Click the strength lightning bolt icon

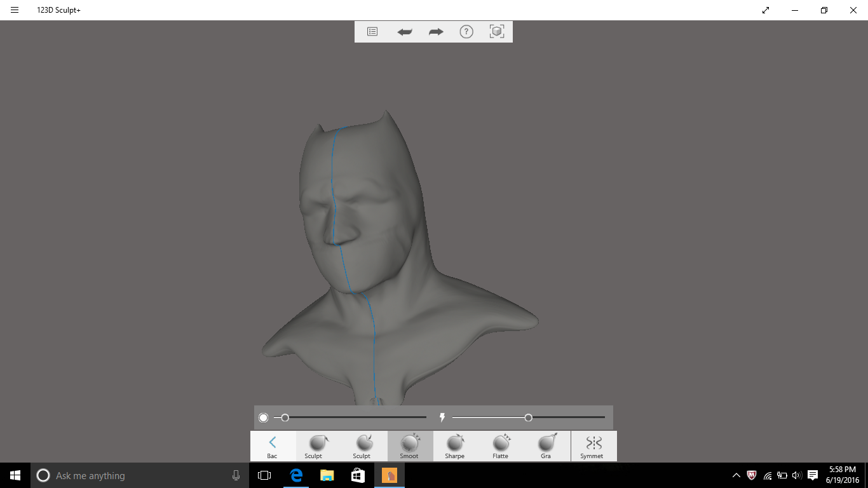pos(442,417)
